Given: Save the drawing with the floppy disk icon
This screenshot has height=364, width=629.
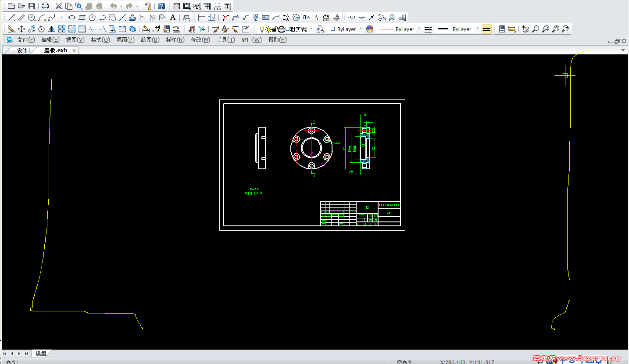Looking at the screenshot, I should click(32, 6).
